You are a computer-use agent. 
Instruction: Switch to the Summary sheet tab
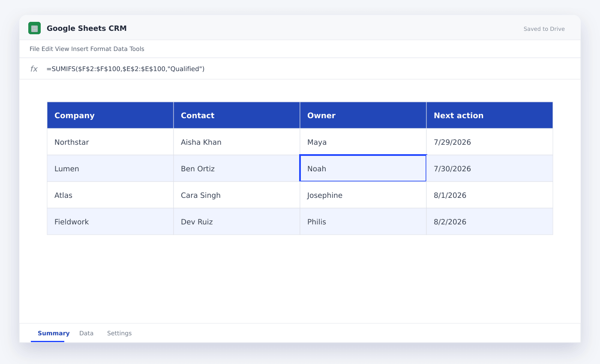coord(54,333)
